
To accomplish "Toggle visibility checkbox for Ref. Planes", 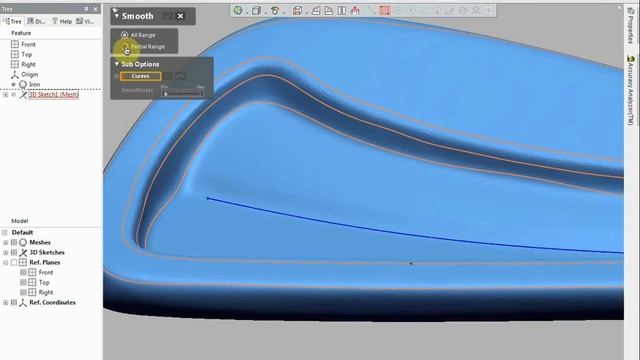I will point(14,262).
